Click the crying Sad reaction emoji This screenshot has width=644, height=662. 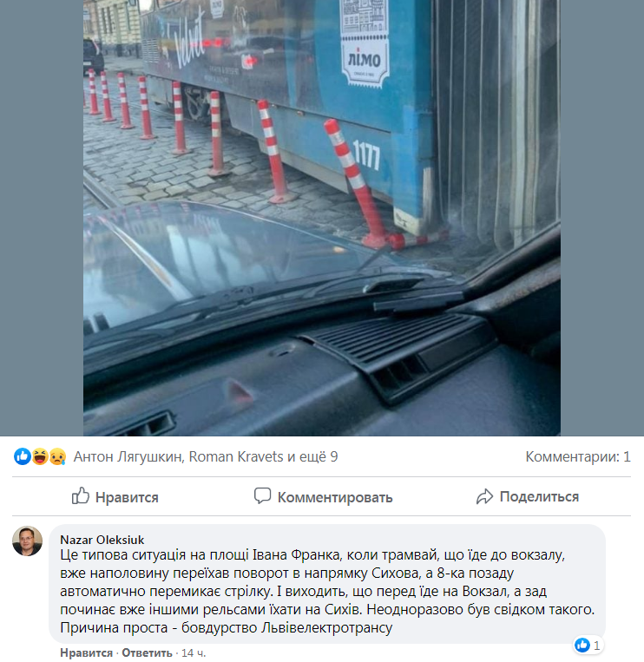click(57, 456)
